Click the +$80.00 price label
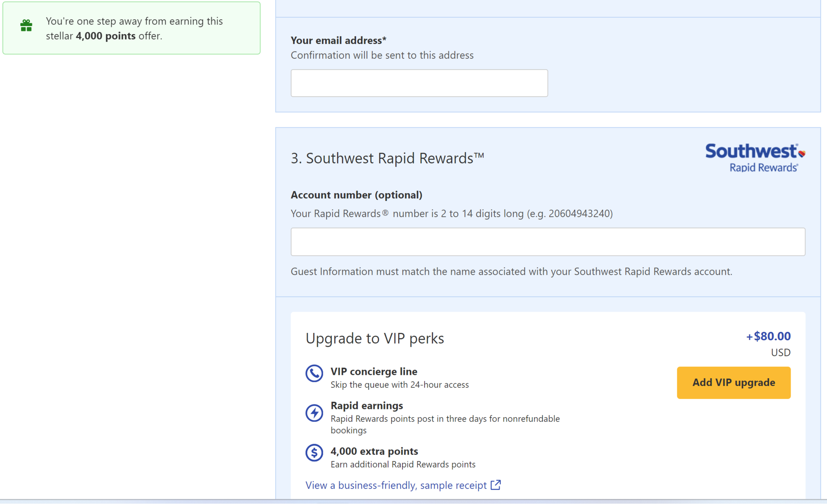The height and width of the screenshot is (504, 827). 768,336
